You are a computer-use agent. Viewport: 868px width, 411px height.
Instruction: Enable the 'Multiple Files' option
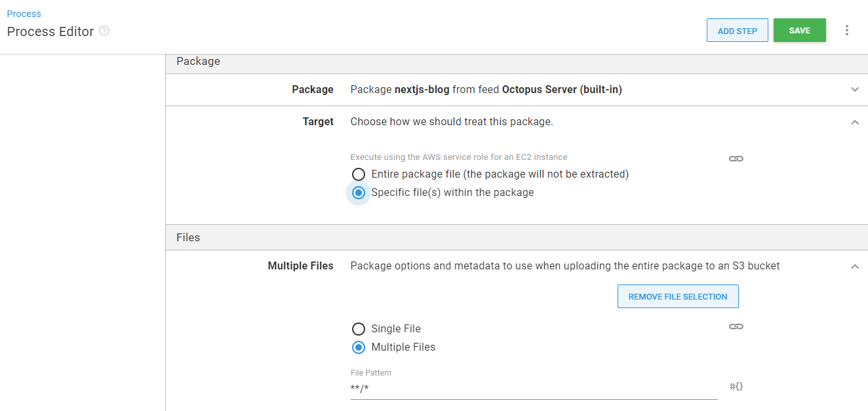(x=359, y=347)
